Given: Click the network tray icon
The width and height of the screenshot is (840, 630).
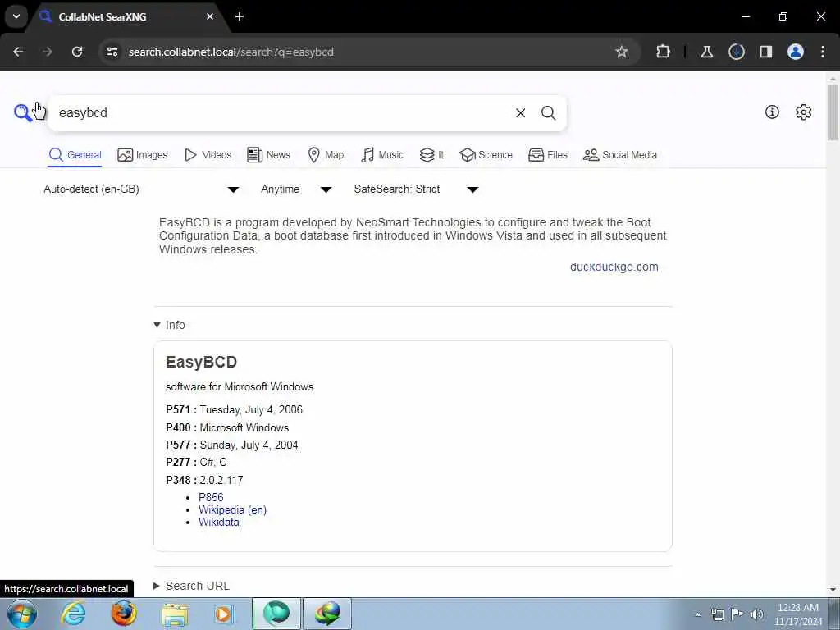Looking at the screenshot, I should coord(717,614).
